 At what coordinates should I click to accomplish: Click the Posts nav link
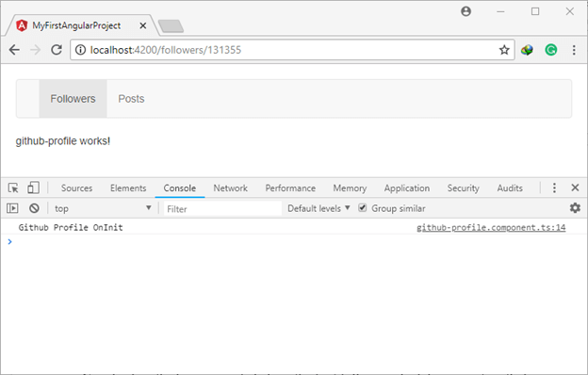[x=131, y=99]
